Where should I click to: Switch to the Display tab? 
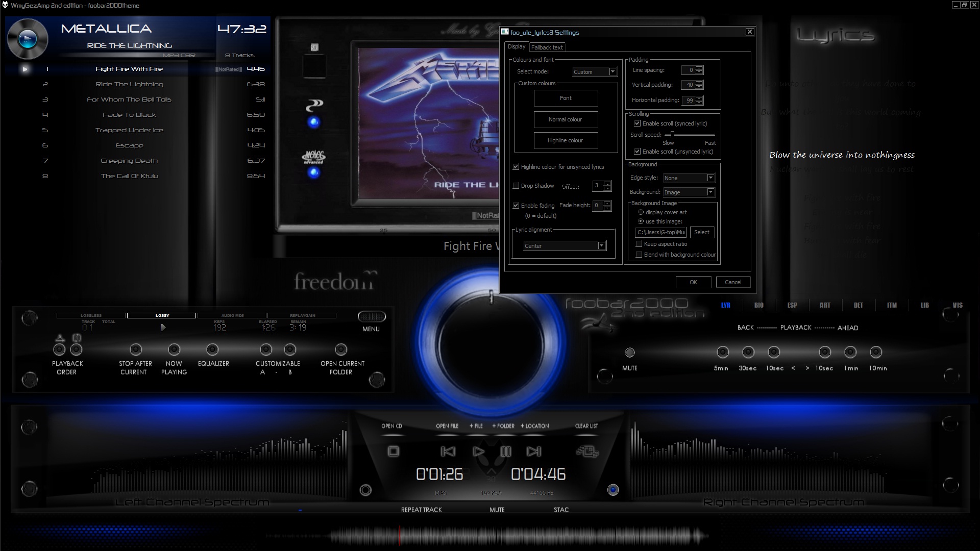(x=517, y=46)
